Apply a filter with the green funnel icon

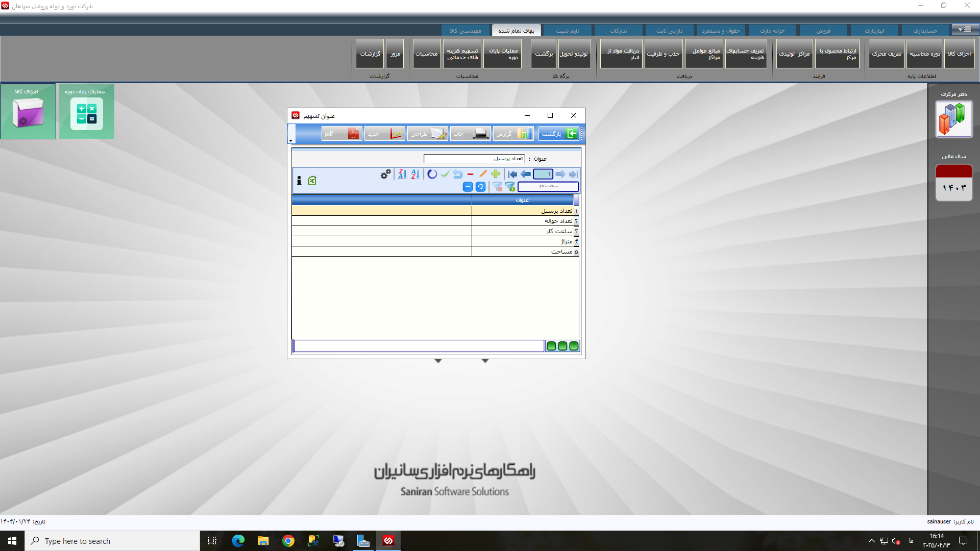coord(510,187)
